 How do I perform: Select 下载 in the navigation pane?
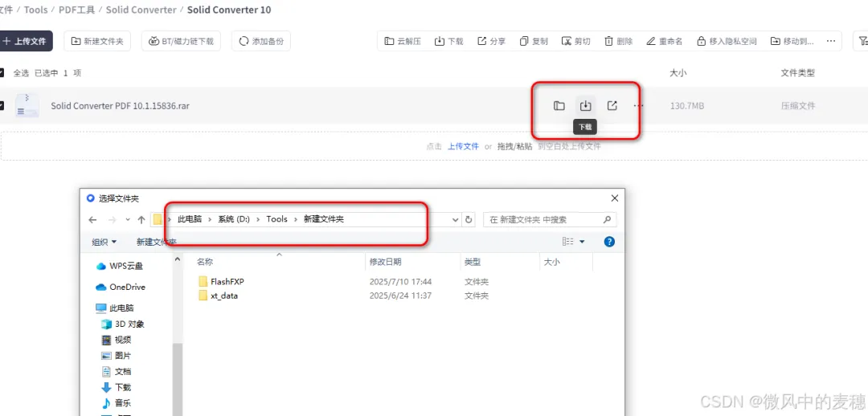[117, 387]
